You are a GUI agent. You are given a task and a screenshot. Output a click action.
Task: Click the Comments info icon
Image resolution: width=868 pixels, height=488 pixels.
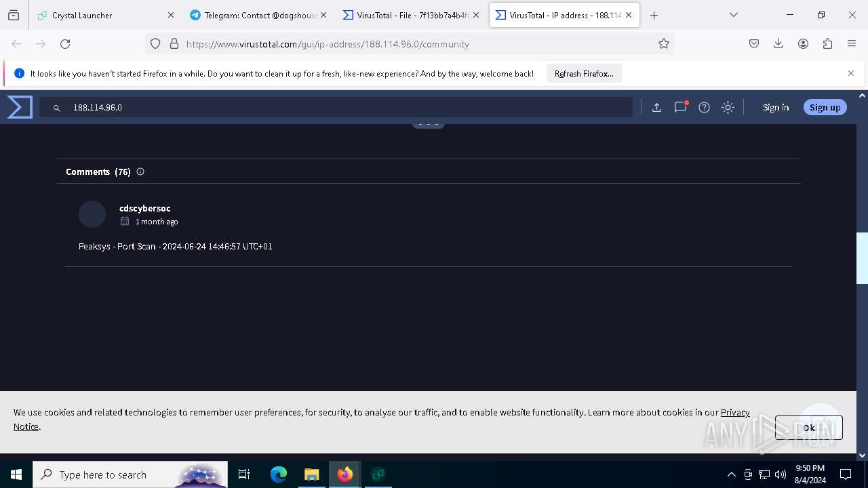(x=140, y=171)
